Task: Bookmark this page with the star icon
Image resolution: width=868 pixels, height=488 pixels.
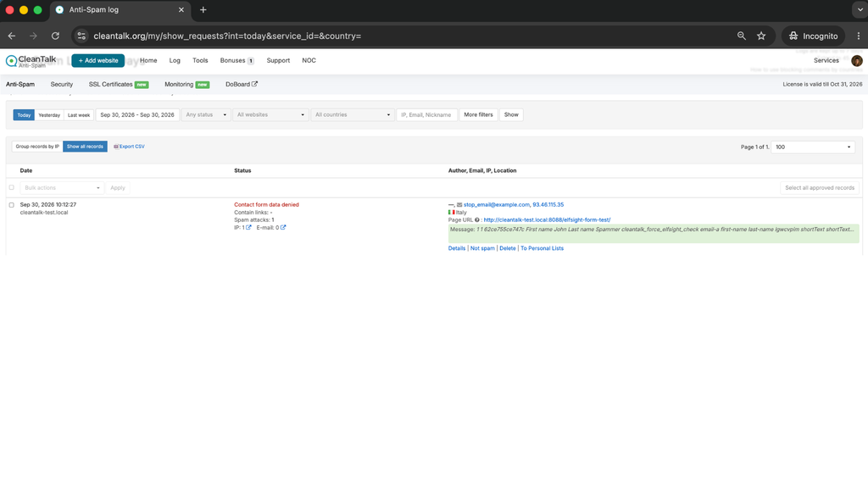Action: 761,36
